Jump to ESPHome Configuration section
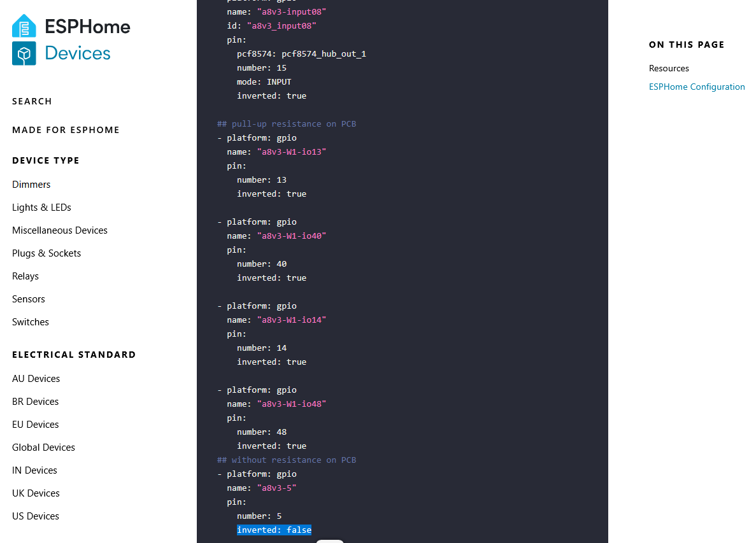756x543 pixels. coord(697,87)
